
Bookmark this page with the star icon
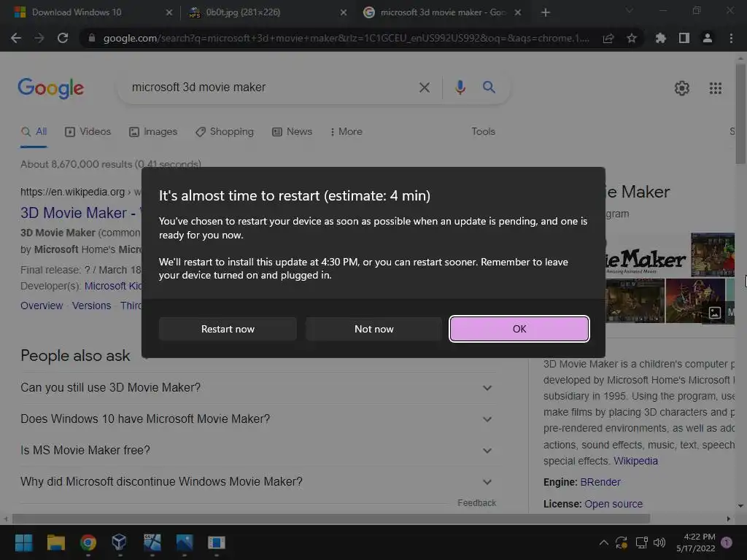coord(632,38)
